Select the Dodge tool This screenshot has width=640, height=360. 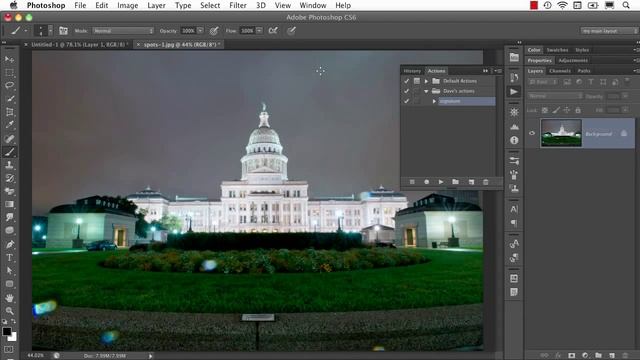9,230
